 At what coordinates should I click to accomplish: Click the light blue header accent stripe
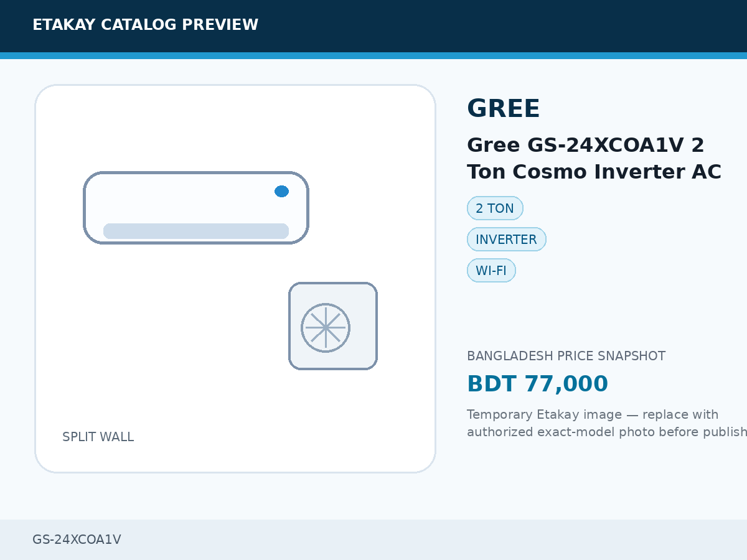tap(374, 55)
